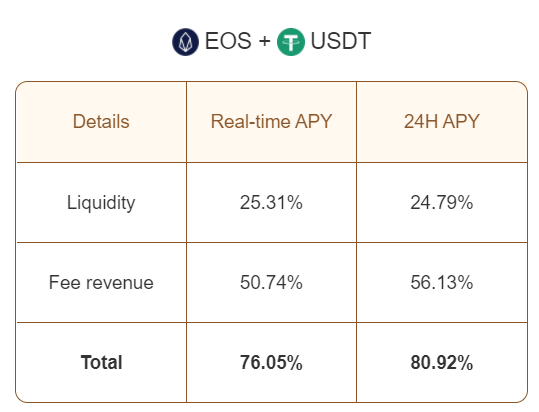Image resolution: width=539 pixels, height=412 pixels.
Task: Click the 24H APY column header
Action: click(x=441, y=122)
